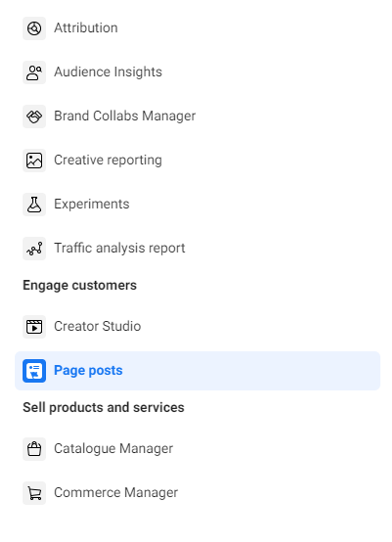
Task: Go to Creative reporting
Action: [108, 160]
